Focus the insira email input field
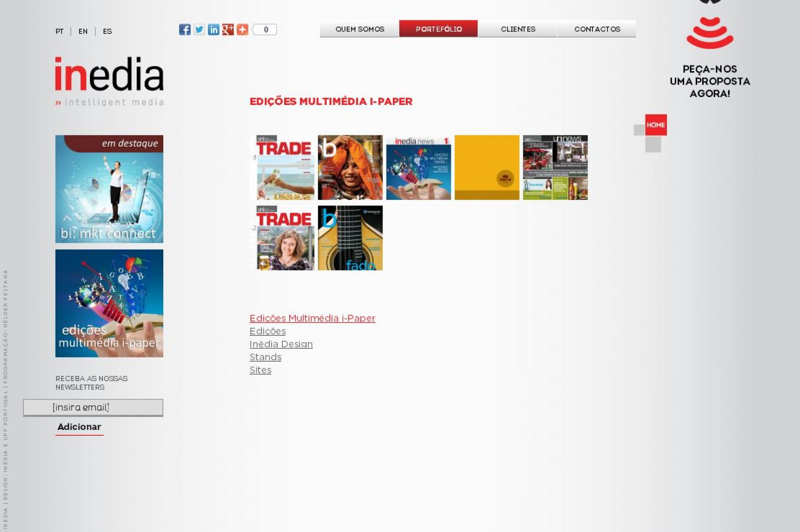The height and width of the screenshot is (532, 800). (93, 407)
